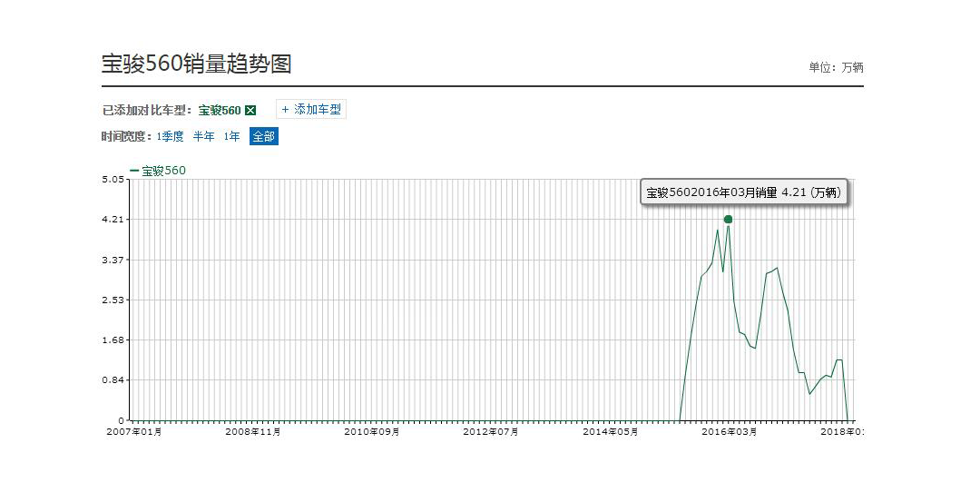Click the 单位: 万辆 unit label
The height and width of the screenshot is (492, 980).
tap(836, 68)
